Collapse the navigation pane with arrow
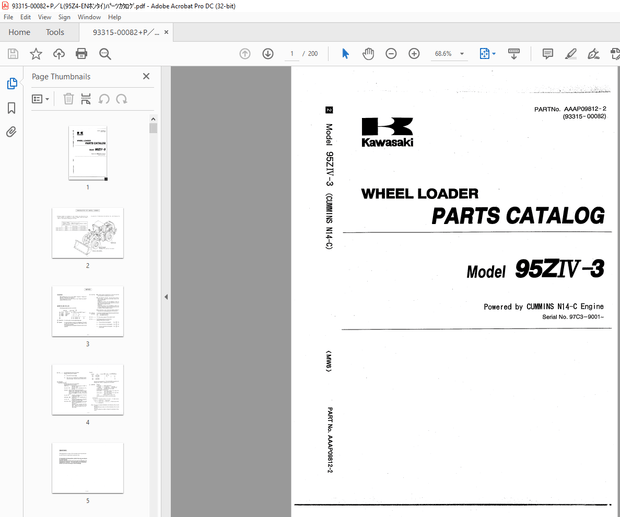 coord(166,297)
